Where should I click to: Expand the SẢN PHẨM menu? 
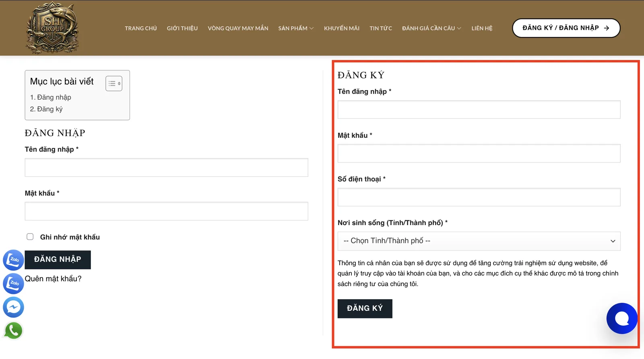pyautogui.click(x=296, y=28)
